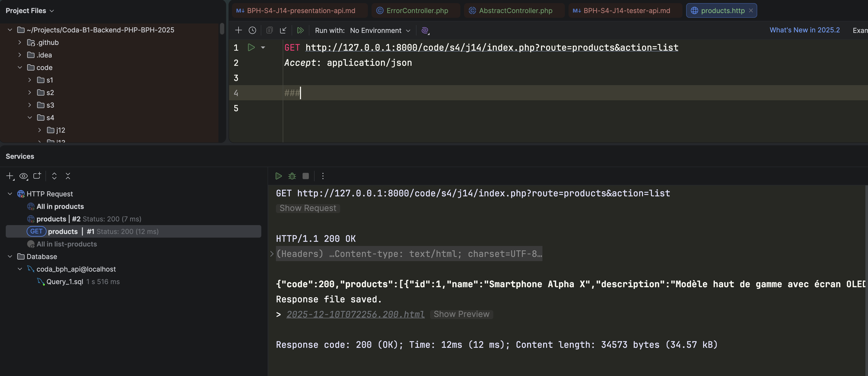Open the saved 2025-12-10T072256.200.html response file
868x376 pixels.
point(355,314)
